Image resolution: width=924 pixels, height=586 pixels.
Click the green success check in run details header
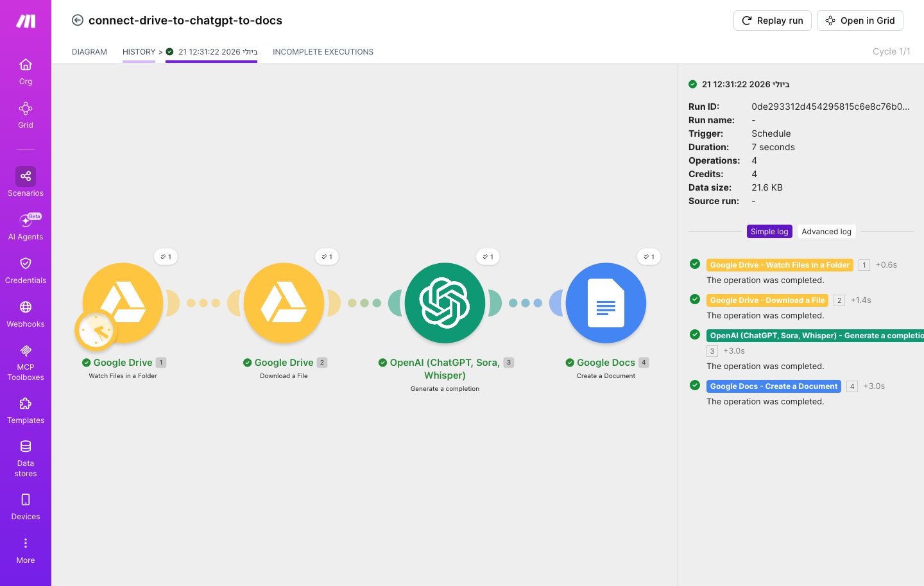pos(693,84)
